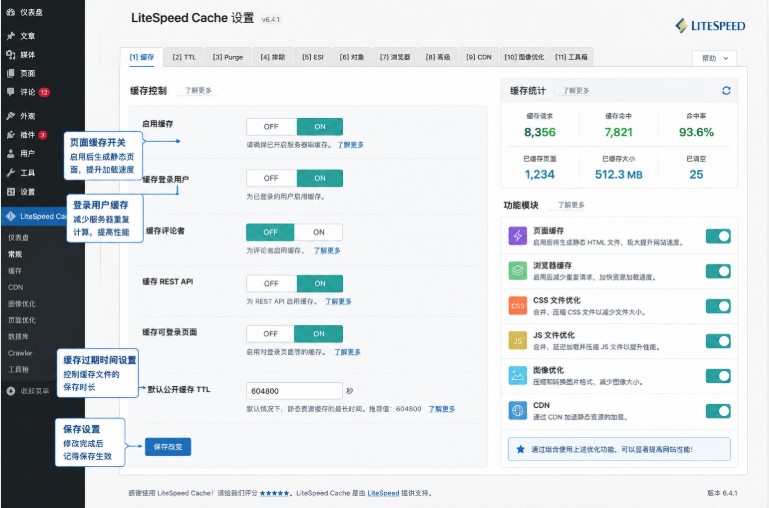Viewport: 769px width, 508px height.
Task: Click the Comments speech bubble icon
Action: tap(11, 92)
